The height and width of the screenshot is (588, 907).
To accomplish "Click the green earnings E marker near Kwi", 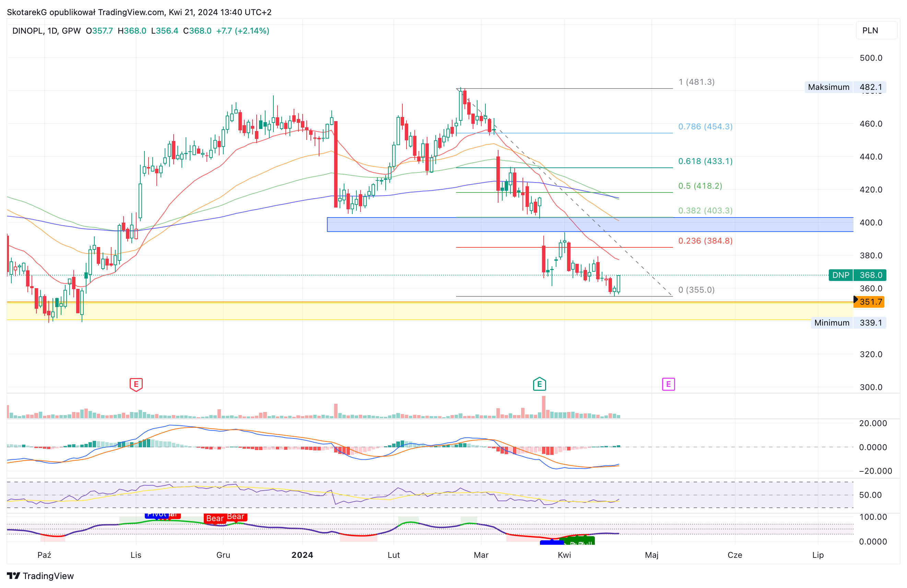I will [539, 384].
